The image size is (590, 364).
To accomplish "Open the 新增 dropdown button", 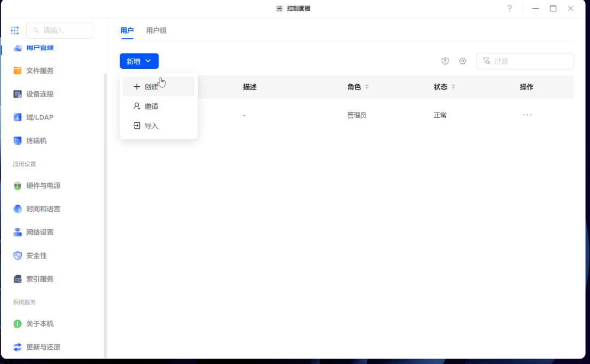I will point(139,61).
